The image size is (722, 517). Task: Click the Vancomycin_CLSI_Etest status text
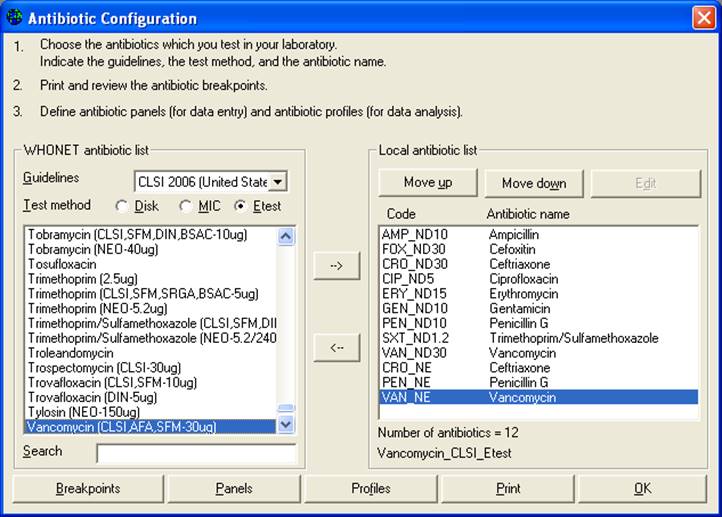click(x=444, y=453)
